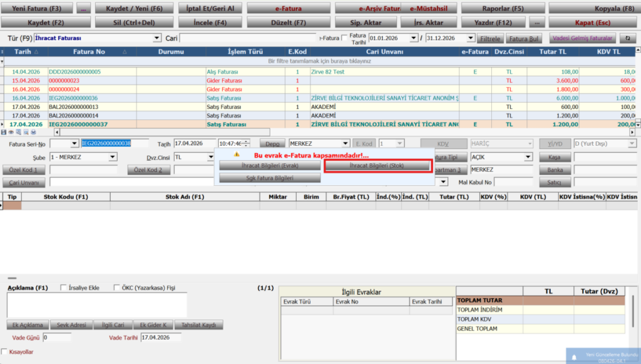Click the Kaydet (F2) button

pos(46,23)
